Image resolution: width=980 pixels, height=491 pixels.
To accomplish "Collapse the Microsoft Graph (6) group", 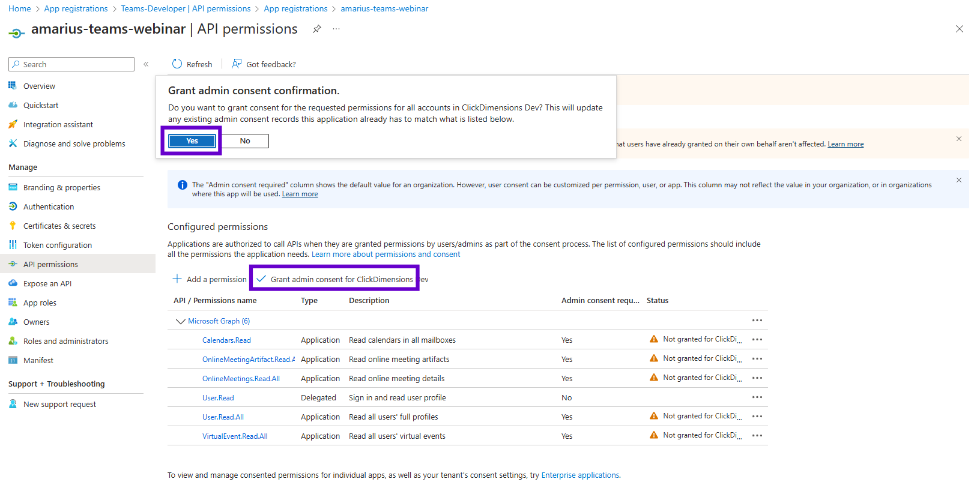I will point(180,321).
